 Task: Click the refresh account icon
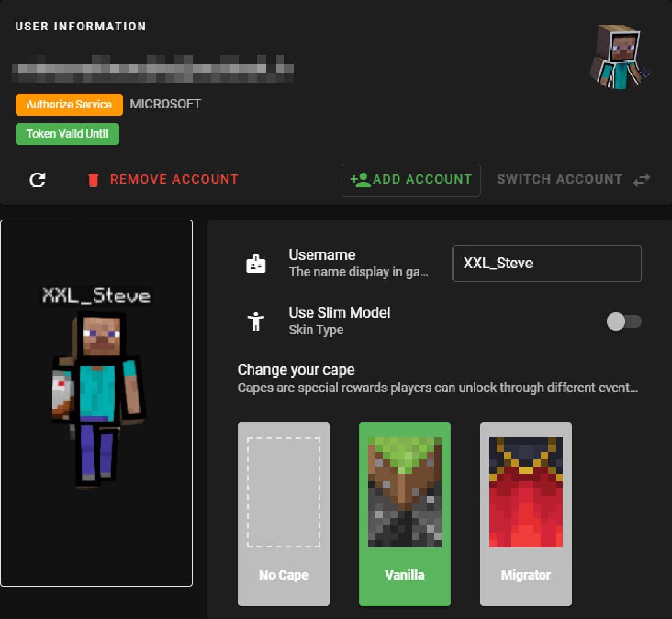click(x=37, y=180)
